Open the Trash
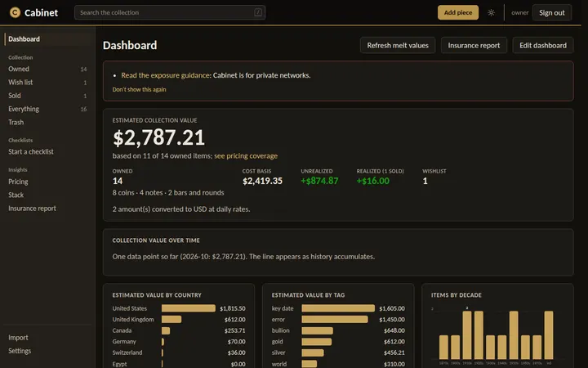This screenshot has width=588, height=368. pyautogui.click(x=48, y=123)
